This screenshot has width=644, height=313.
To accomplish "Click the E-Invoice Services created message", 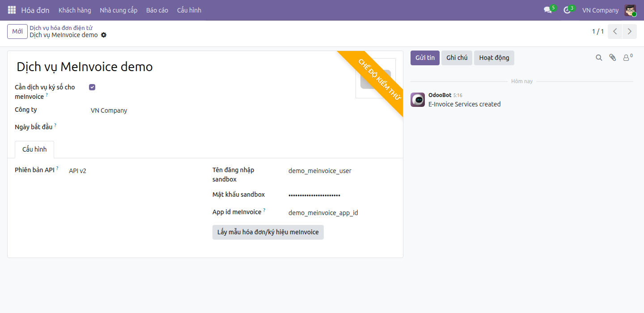I will pos(465,104).
